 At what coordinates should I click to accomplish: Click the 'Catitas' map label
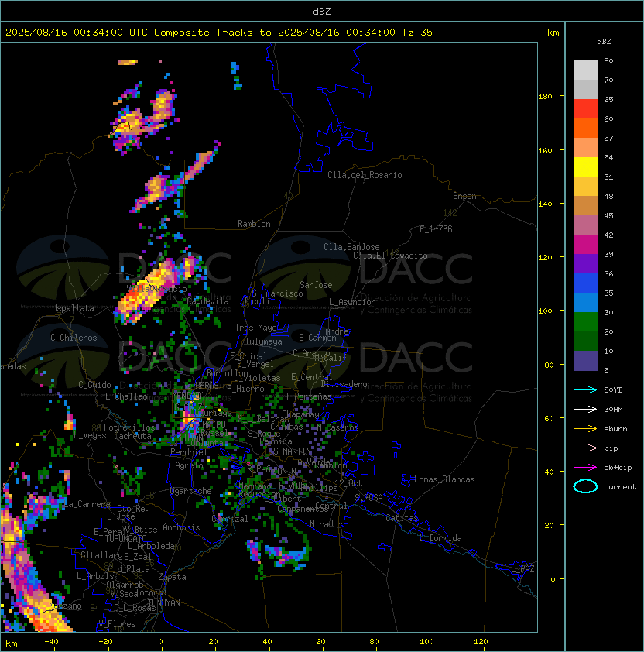[402, 518]
